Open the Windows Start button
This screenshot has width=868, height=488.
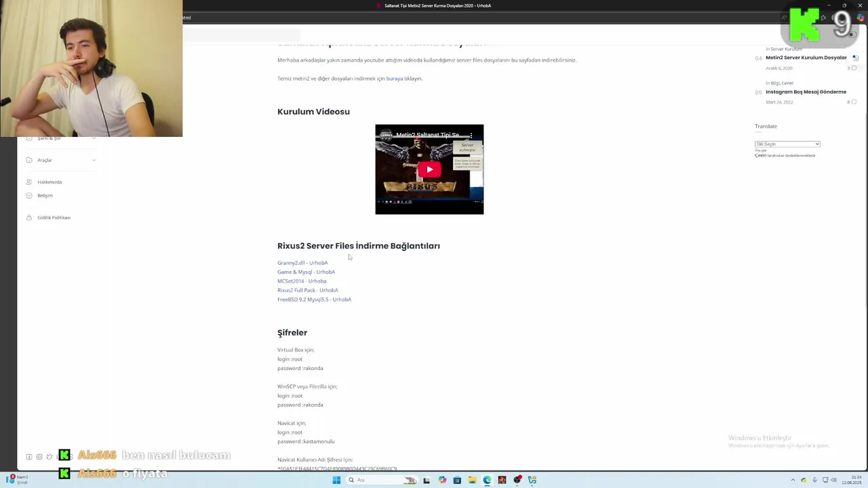pyautogui.click(x=336, y=480)
